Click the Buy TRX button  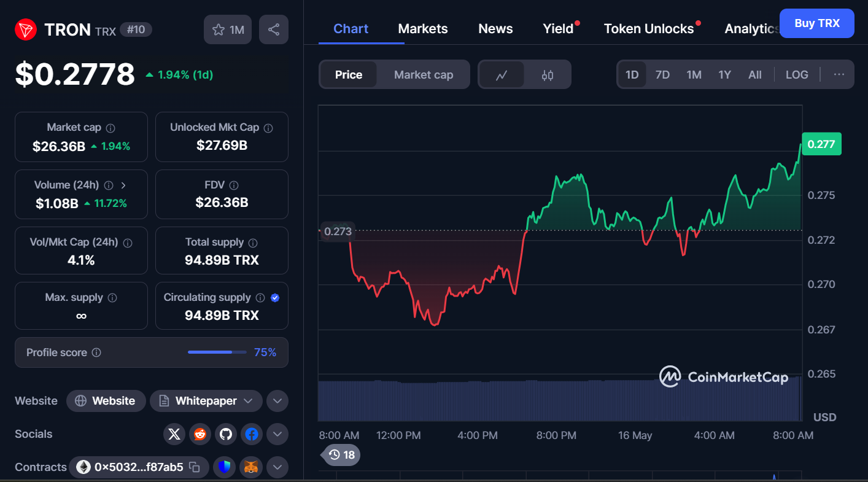pyautogui.click(x=817, y=23)
